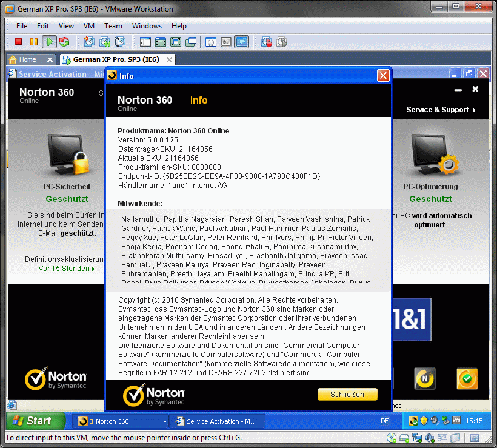Viewport: 497px width, 448px height.
Task: Open the VM menu
Action: (x=88, y=26)
